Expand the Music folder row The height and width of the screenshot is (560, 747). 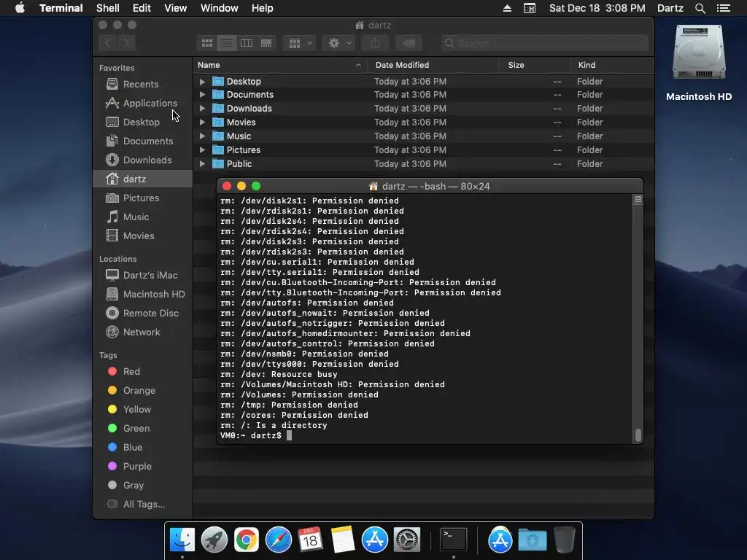coord(203,136)
